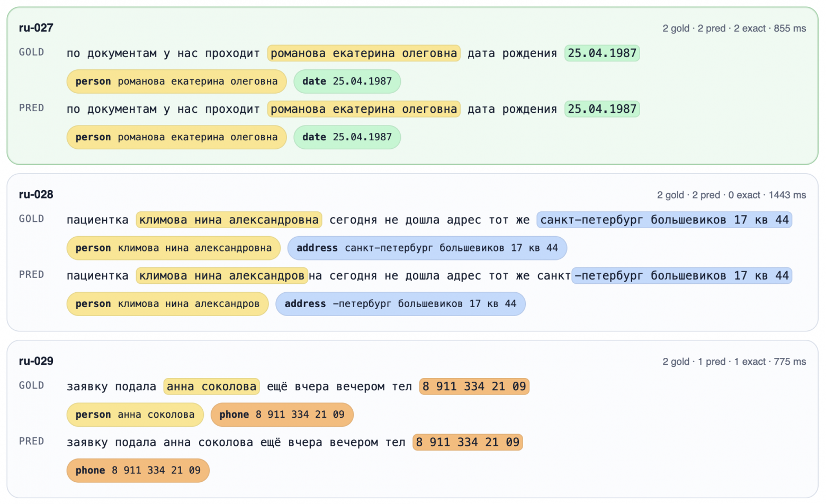The image size is (826, 504).
Task: Click highlighted 'климова нина александровна' in GOLD sentence
Action: click(229, 220)
